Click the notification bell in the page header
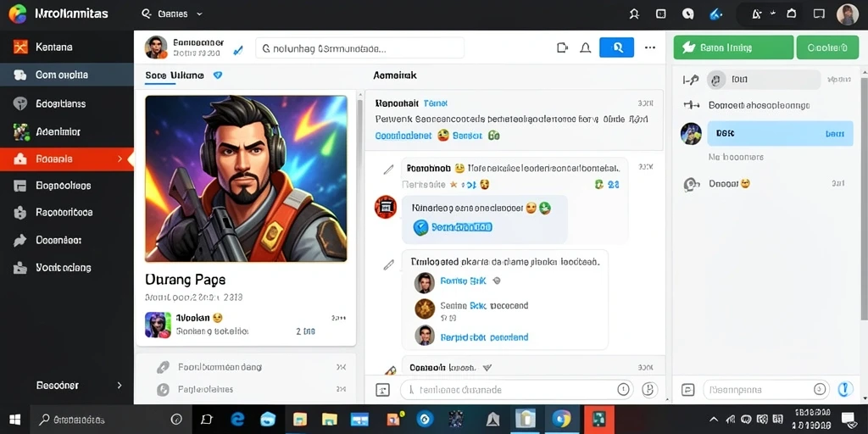The image size is (868, 434). click(x=585, y=48)
